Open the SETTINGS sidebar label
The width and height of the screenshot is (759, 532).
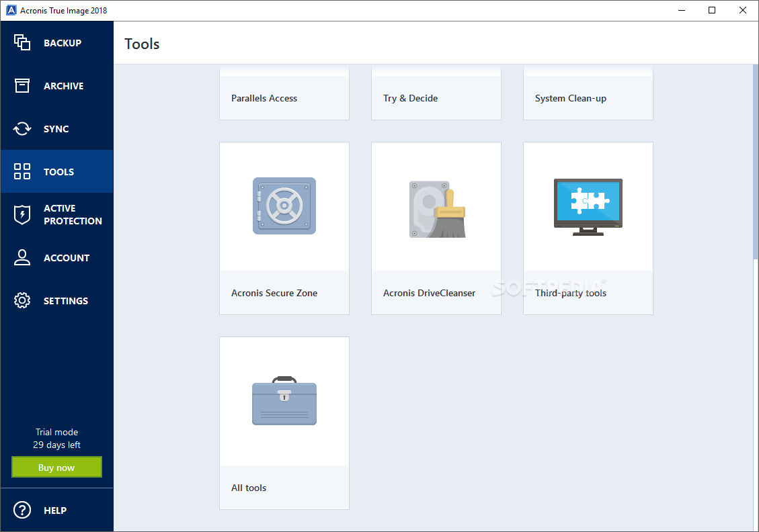click(x=66, y=301)
